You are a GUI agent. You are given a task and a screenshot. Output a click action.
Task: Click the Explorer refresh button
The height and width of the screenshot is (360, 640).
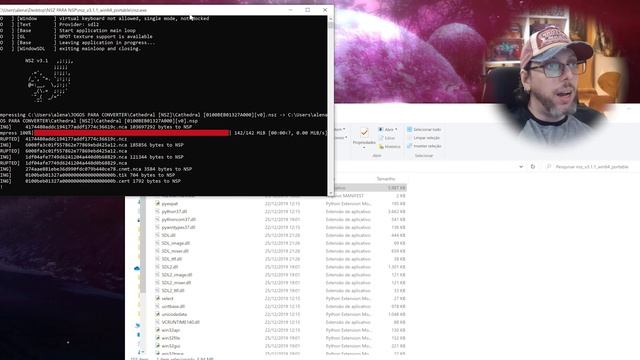coord(533,167)
